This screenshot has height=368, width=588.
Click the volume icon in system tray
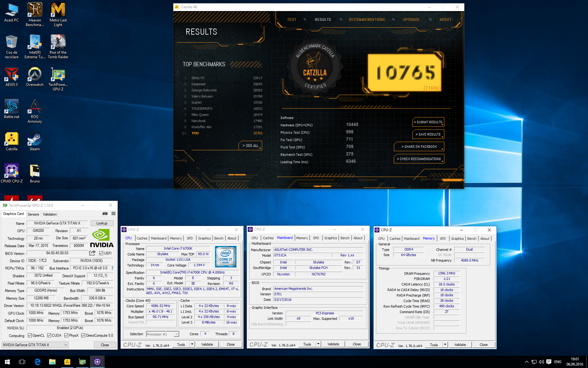click(541, 362)
